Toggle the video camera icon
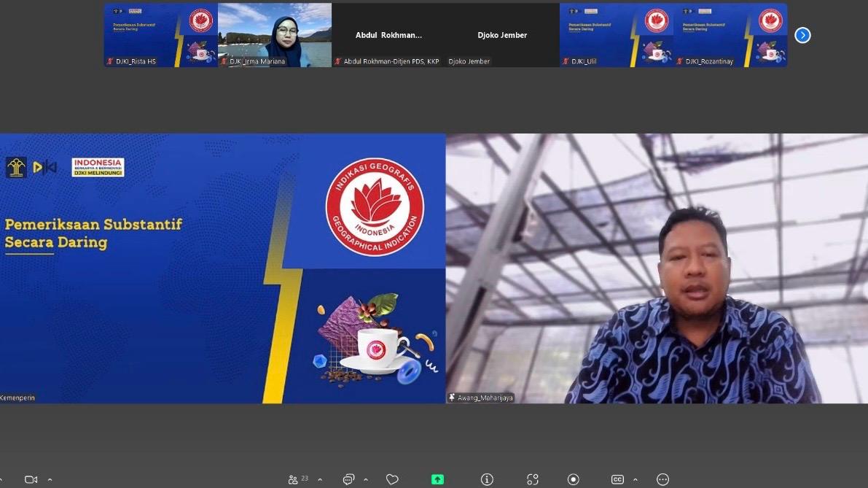 (x=31, y=479)
